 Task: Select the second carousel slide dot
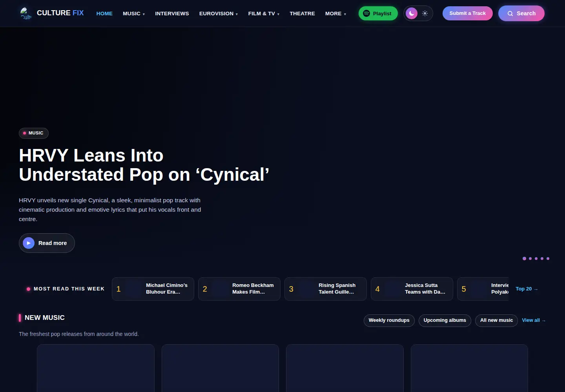(x=530, y=258)
